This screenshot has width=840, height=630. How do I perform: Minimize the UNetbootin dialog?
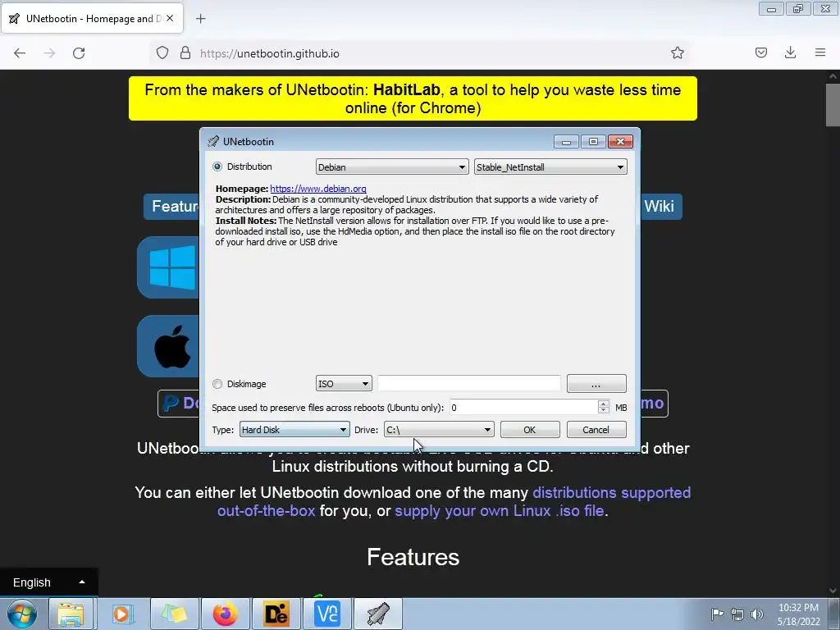(566, 141)
